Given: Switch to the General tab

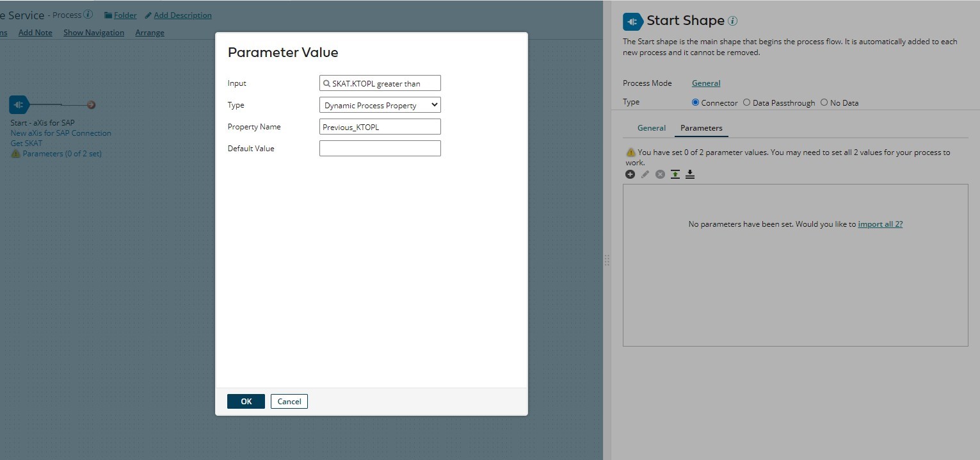Looking at the screenshot, I should click(x=651, y=127).
